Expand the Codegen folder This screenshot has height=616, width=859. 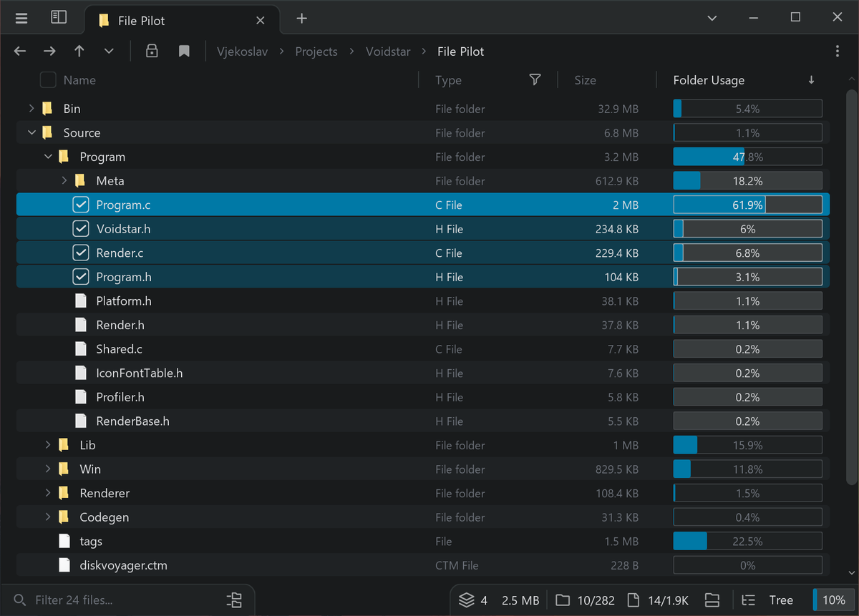[48, 517]
